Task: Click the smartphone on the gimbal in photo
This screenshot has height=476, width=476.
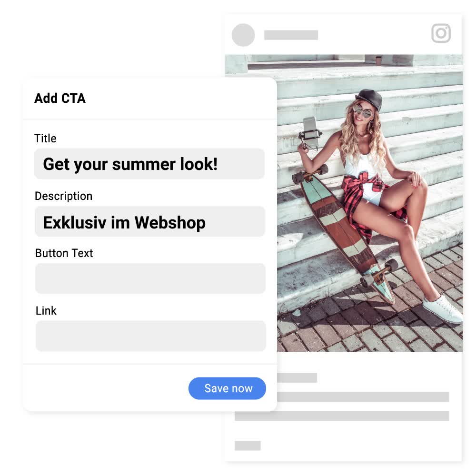Action: click(x=310, y=131)
